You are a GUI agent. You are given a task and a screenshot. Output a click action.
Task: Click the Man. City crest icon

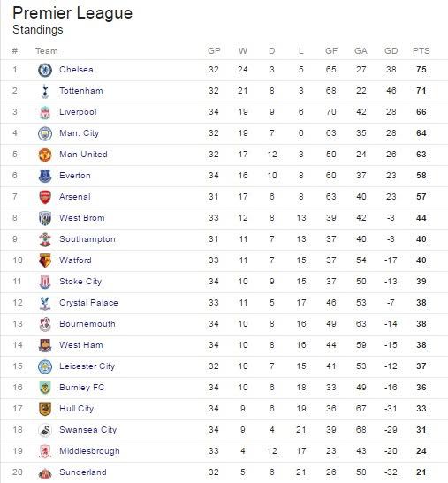[45, 133]
